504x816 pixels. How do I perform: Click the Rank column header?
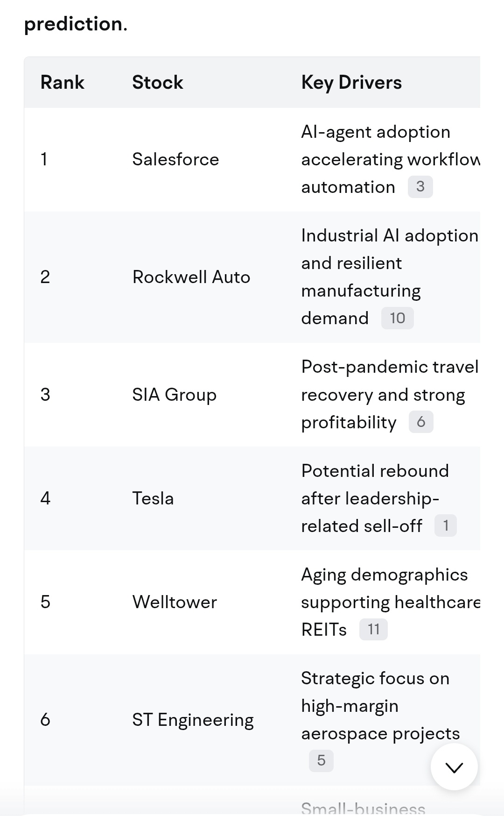[x=63, y=83]
